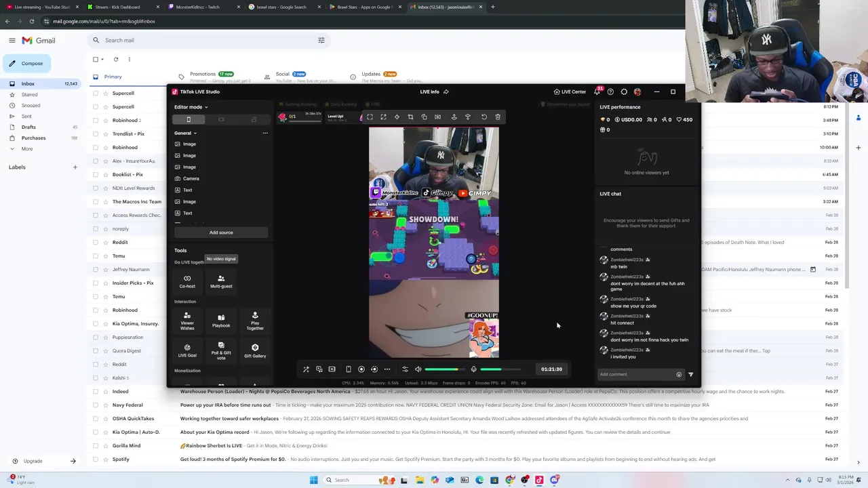This screenshot has height=488, width=868.
Task: Click the fit-to-screen icon in source toolbar
Action: 370,117
